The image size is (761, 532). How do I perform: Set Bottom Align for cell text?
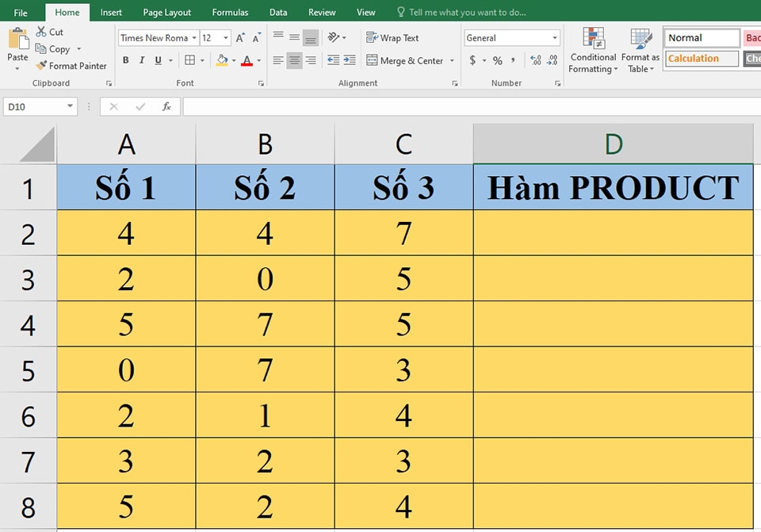[x=311, y=37]
